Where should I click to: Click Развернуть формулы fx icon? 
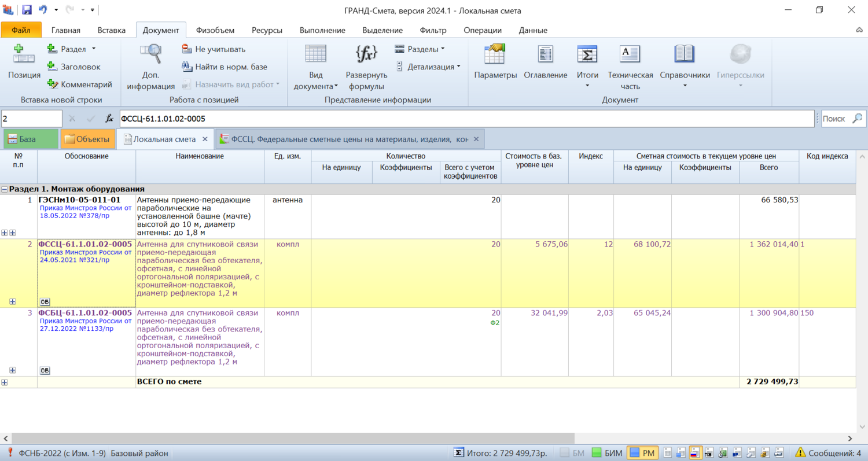[x=366, y=54]
